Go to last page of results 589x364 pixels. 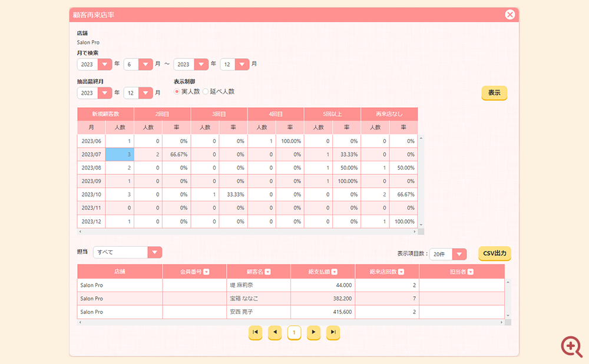[333, 332]
